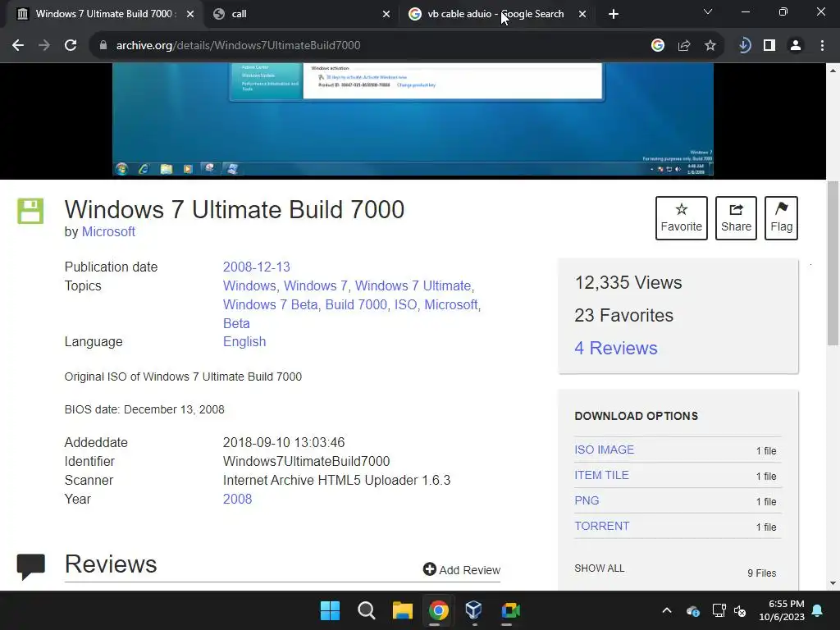
Task: Click the Reviews speech bubble icon
Action: 31,566
